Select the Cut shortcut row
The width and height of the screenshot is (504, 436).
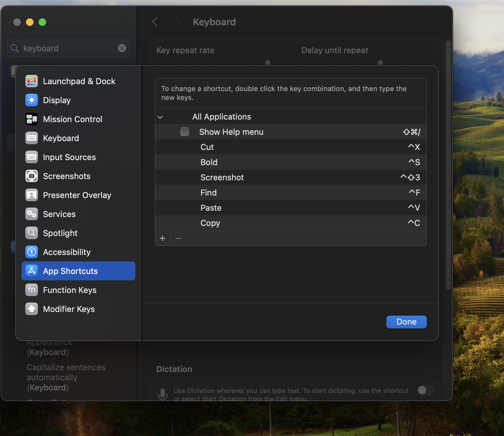click(x=291, y=147)
